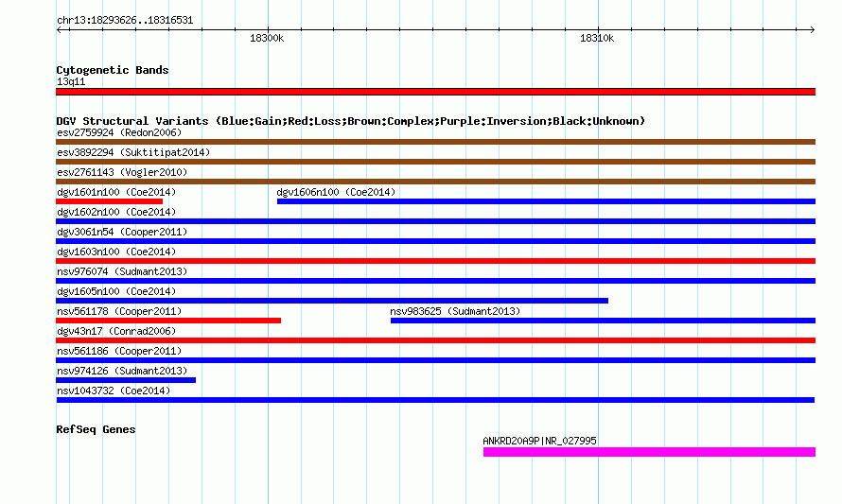Select nsv974126 (Sudmant2013) label
This screenshot has width=842, height=504.
122,371
